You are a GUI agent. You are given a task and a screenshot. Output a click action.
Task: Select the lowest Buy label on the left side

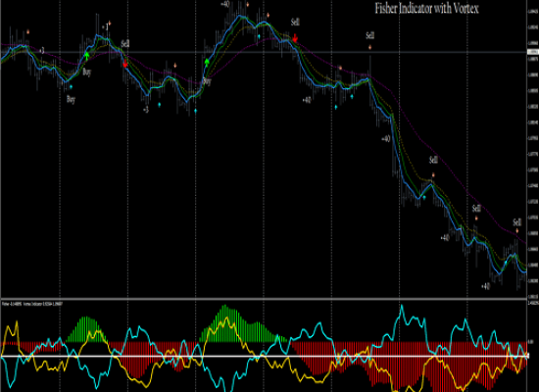pos(71,100)
